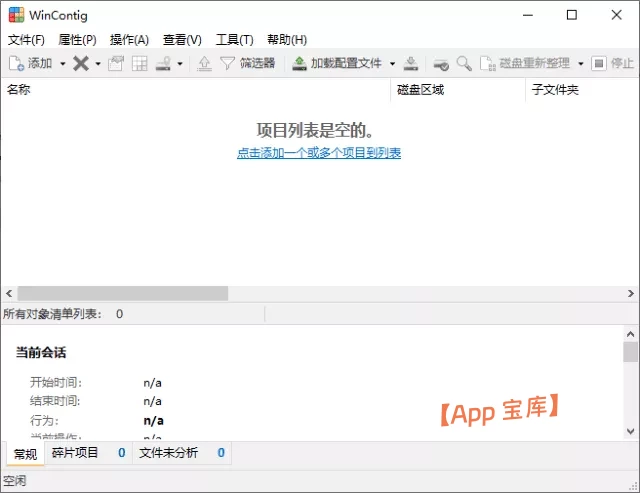Click the upload arrow icon before the filter
The height and width of the screenshot is (493, 640).
coord(204,63)
